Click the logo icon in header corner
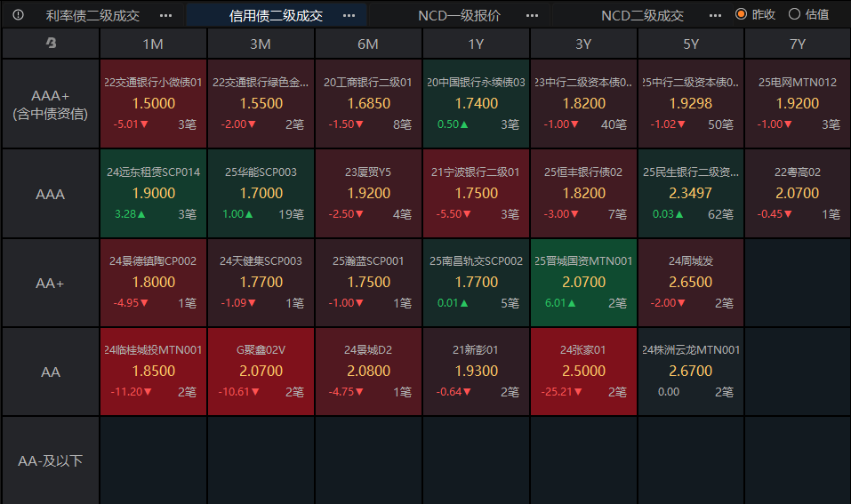The height and width of the screenshot is (504, 851). point(51,43)
